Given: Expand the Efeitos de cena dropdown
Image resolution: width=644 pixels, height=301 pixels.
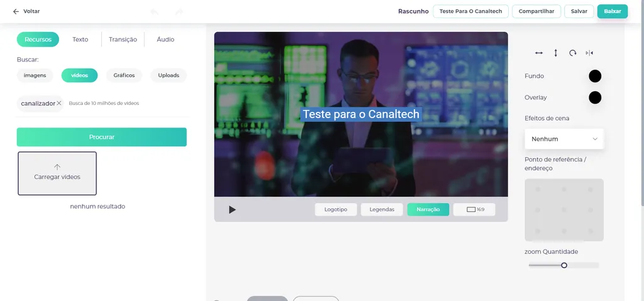Looking at the screenshot, I should click(563, 139).
